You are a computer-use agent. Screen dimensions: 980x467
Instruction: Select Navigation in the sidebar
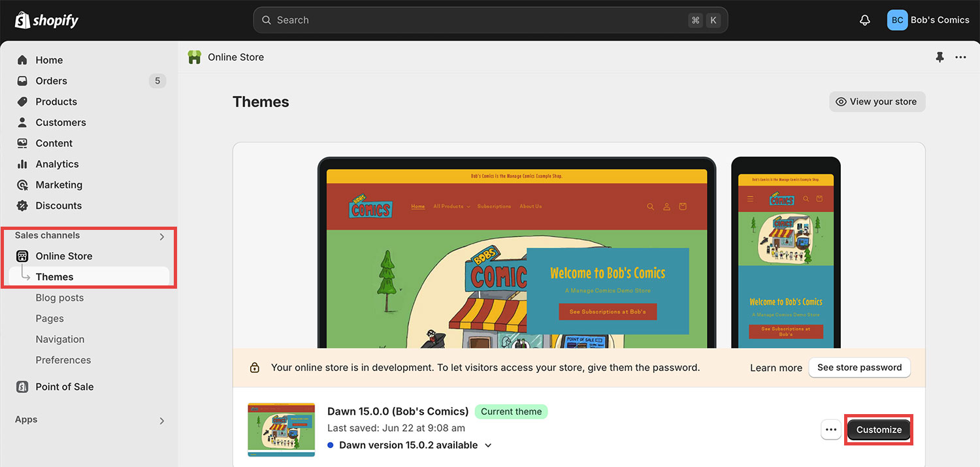60,340
